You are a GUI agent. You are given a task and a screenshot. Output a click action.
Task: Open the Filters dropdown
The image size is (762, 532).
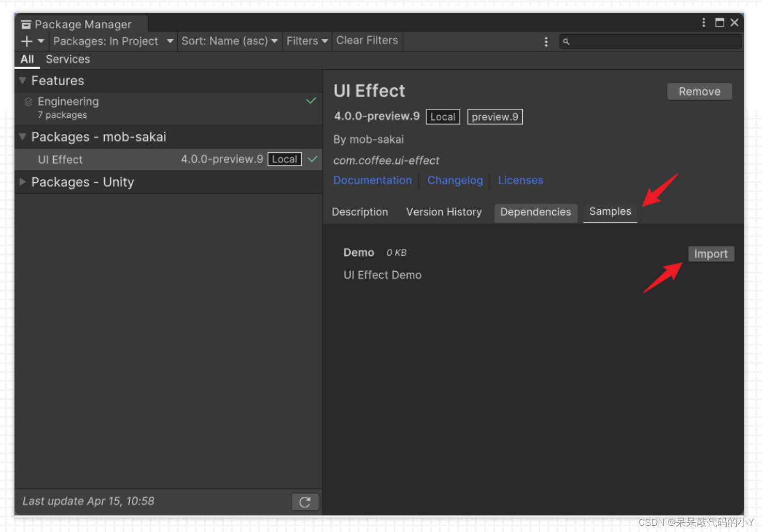click(307, 41)
